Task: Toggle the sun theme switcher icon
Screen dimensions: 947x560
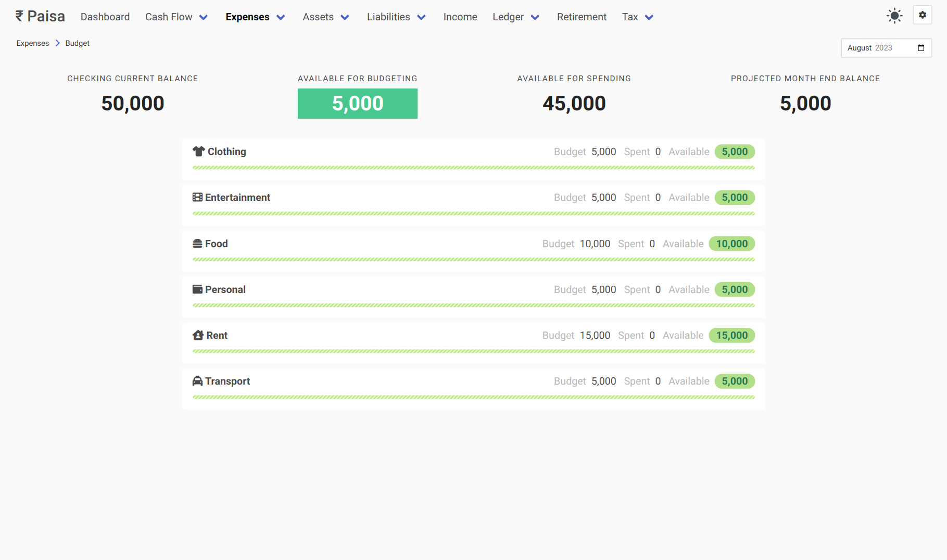Action: click(x=894, y=16)
